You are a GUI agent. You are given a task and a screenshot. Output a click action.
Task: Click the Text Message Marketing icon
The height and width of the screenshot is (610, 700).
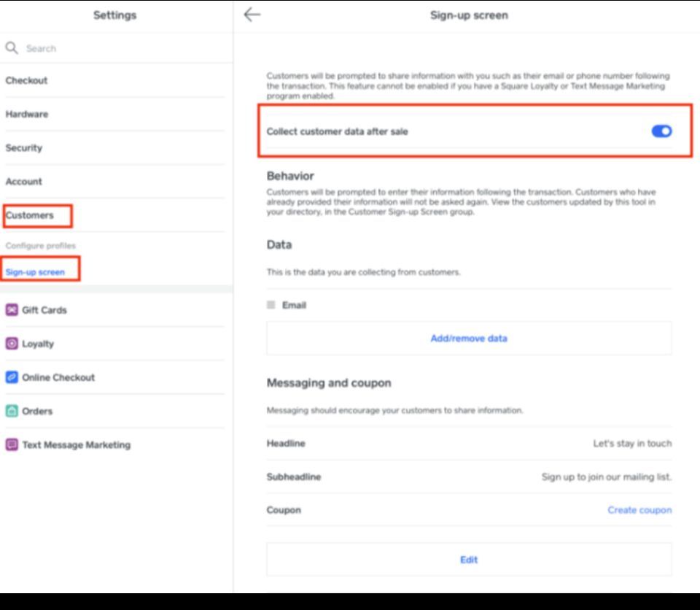click(x=11, y=444)
